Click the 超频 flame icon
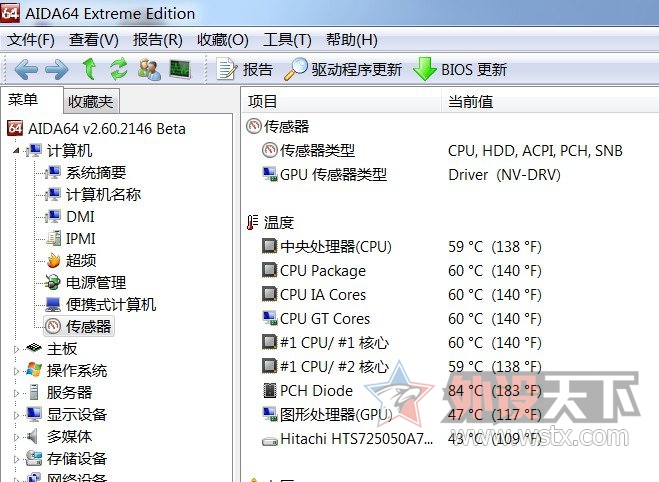 pyautogui.click(x=53, y=261)
